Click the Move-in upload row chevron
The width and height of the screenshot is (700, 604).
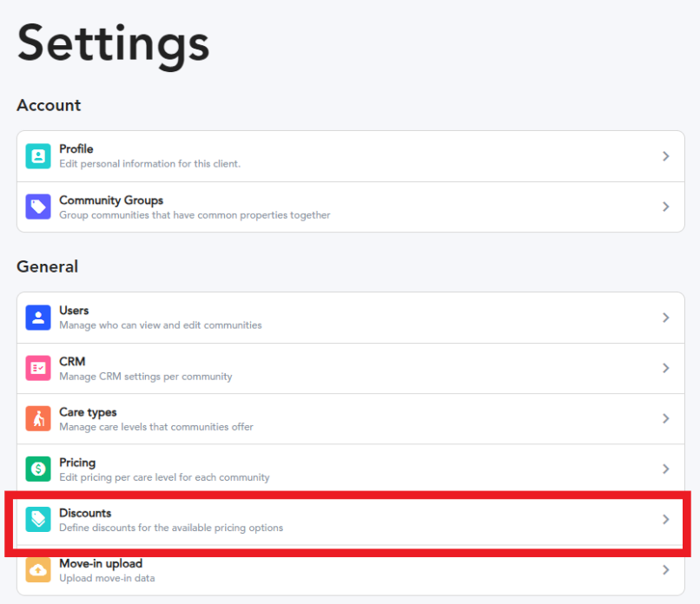click(x=665, y=569)
